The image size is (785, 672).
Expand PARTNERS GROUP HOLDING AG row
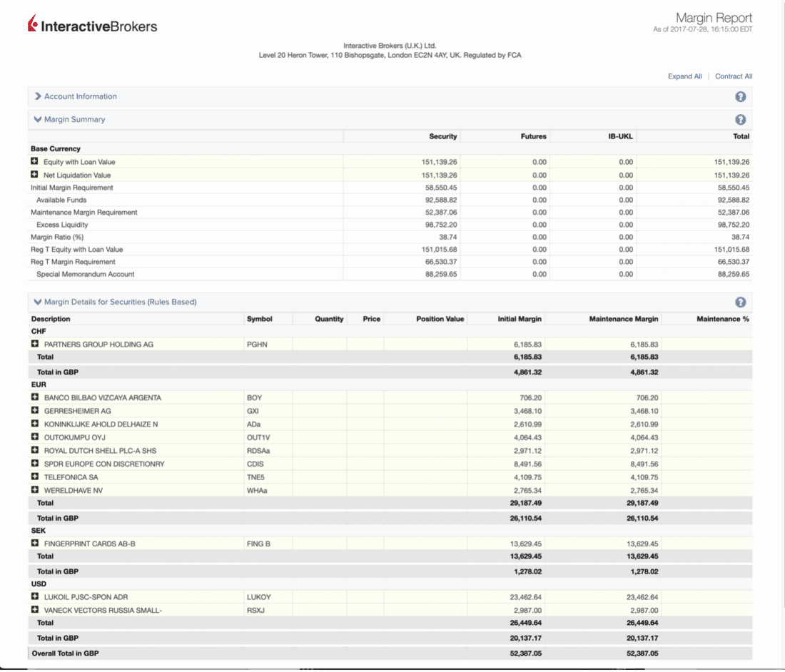34,344
